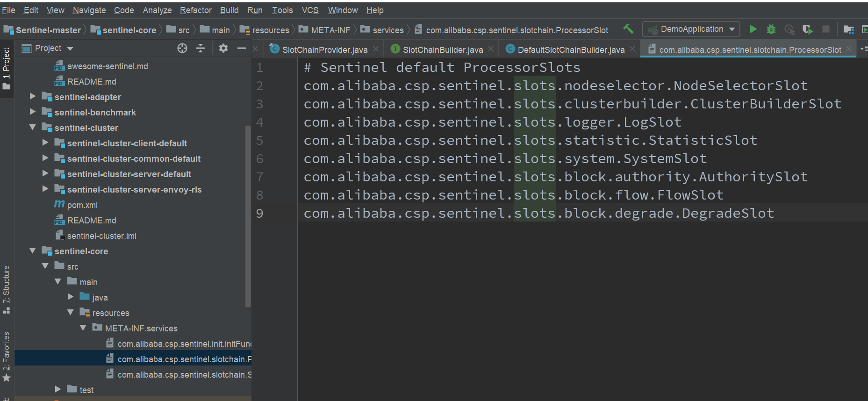
Task: Click Sentinel-master in the breadcrumb bar
Action: 48,30
